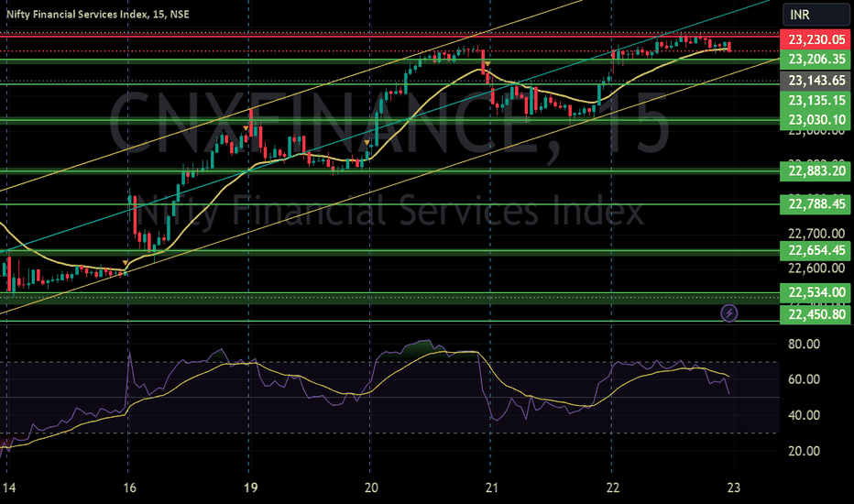Click date 14 on the time axis
Screen dimensions: 854x504
coord(9,488)
